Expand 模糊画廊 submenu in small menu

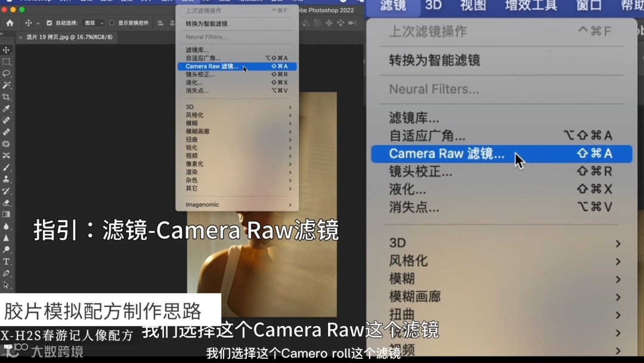[237, 131]
